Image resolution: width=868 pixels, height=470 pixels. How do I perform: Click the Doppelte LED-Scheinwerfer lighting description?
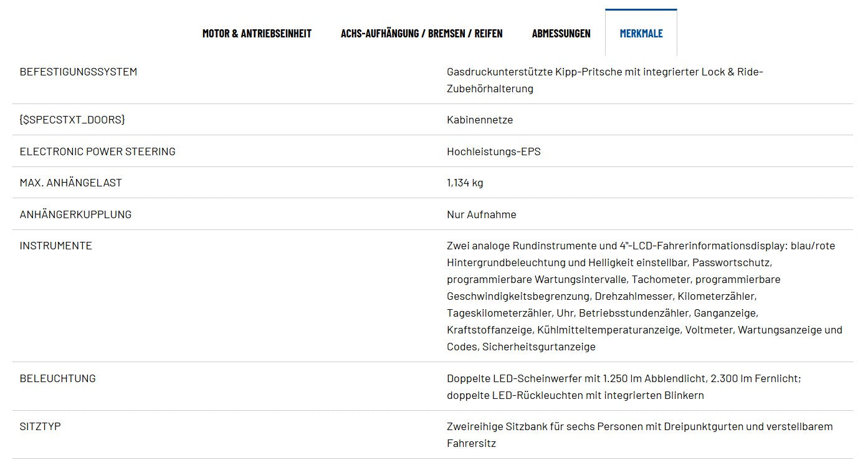click(x=623, y=386)
